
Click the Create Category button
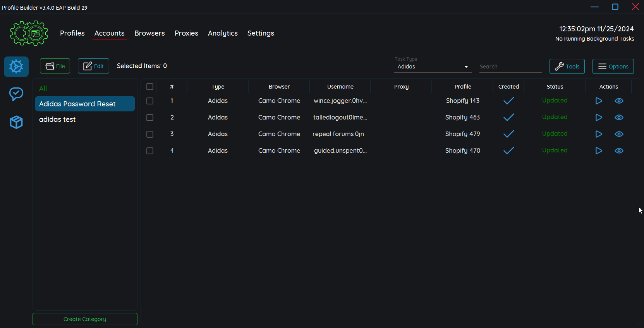(85, 319)
